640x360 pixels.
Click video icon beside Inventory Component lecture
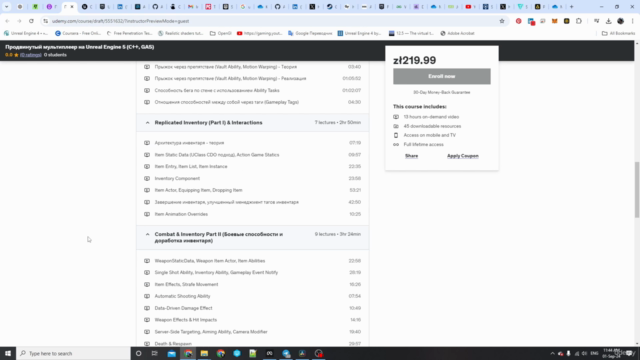pos(147,178)
